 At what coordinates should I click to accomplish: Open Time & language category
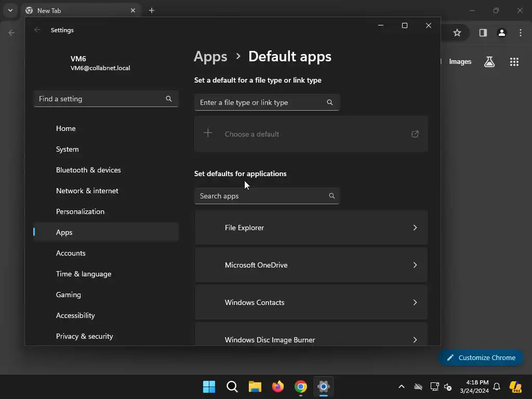(106, 274)
